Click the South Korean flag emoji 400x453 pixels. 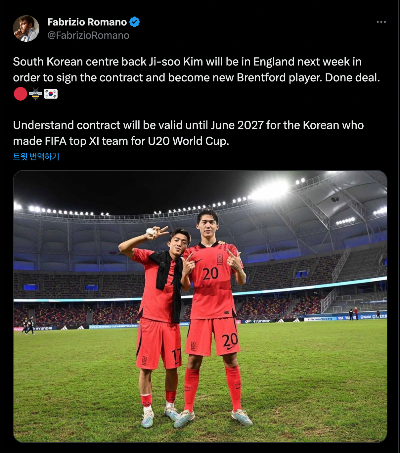click(x=51, y=94)
